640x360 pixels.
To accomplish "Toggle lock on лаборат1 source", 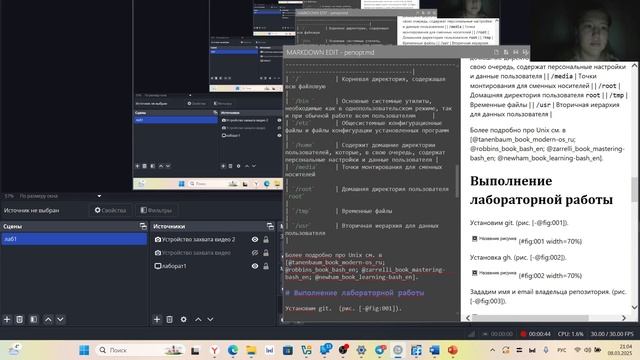I will 266,266.
